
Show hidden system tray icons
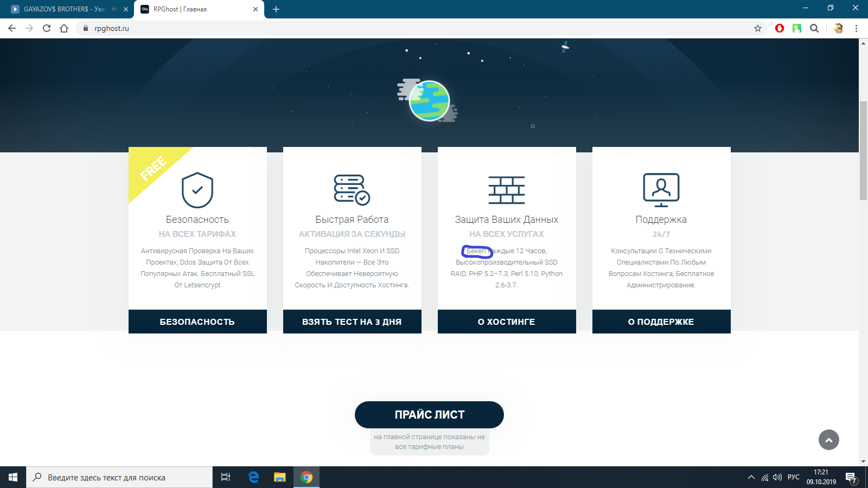pos(751,477)
